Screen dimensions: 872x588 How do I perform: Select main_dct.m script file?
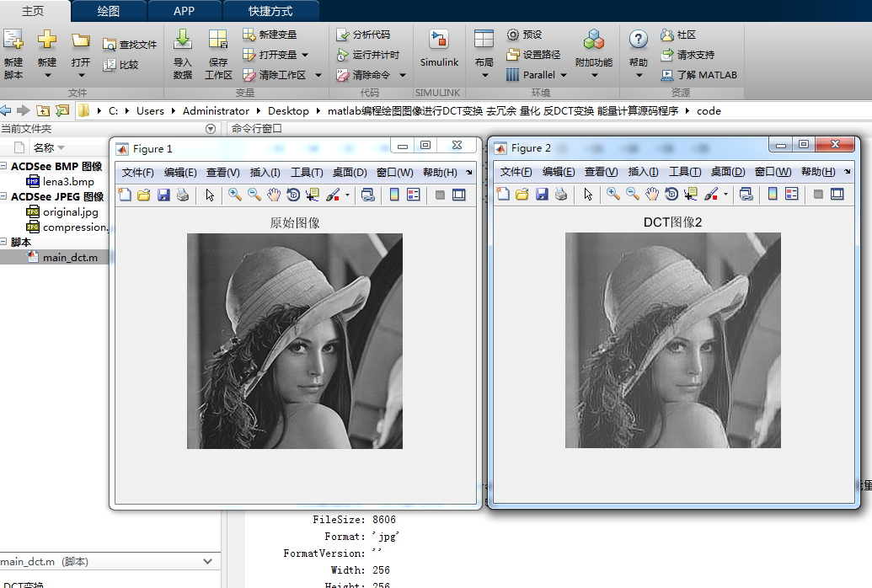[x=62, y=257]
